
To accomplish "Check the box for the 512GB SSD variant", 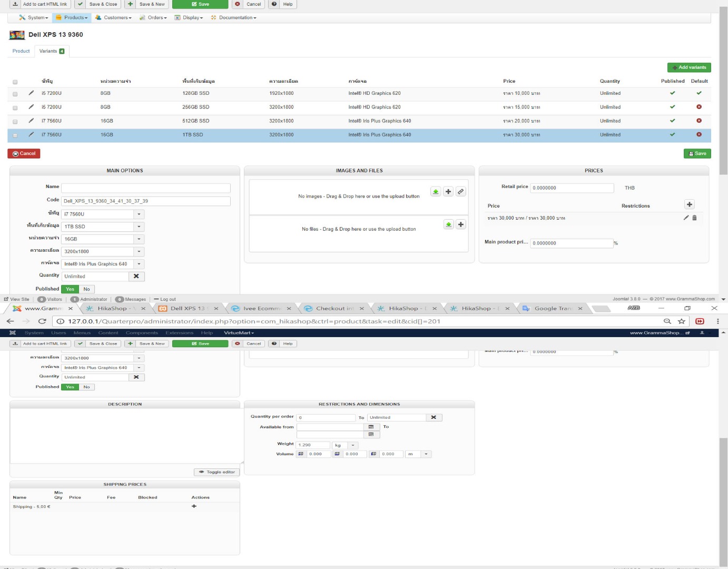I will click(x=15, y=121).
